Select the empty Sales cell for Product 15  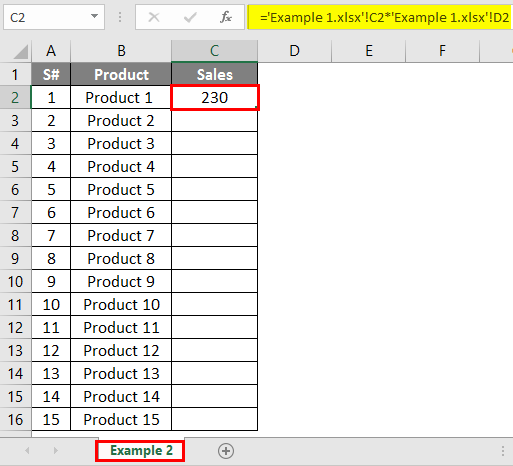coord(214,419)
